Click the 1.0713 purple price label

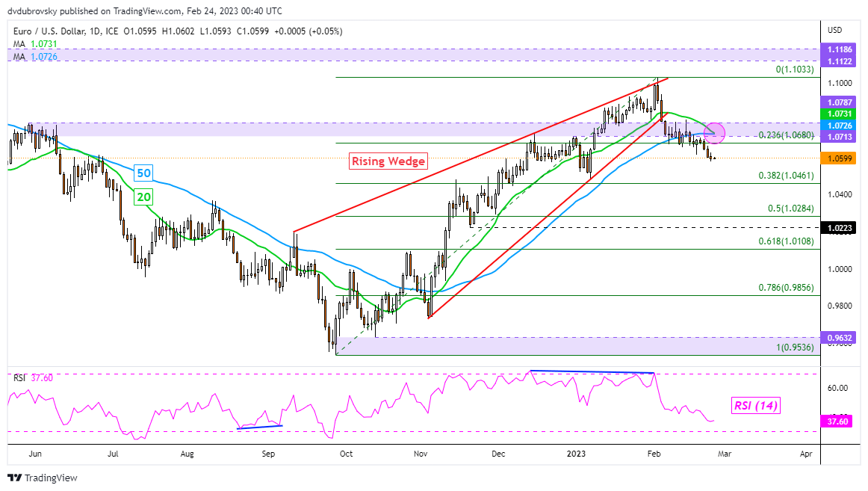click(839, 137)
